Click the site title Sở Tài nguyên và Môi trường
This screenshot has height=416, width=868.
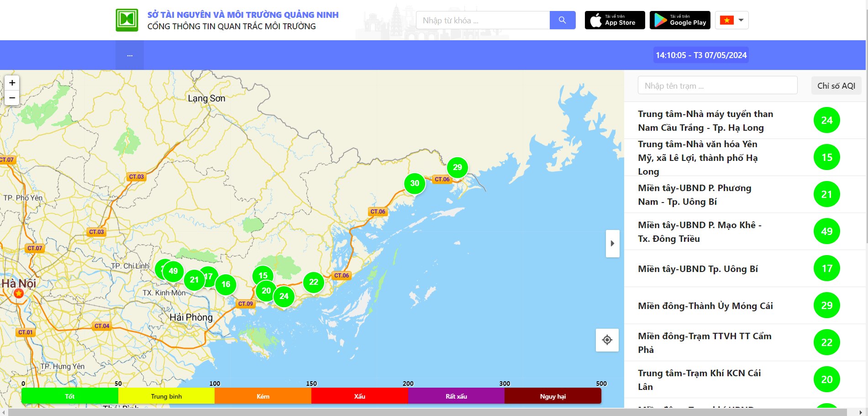click(x=243, y=15)
